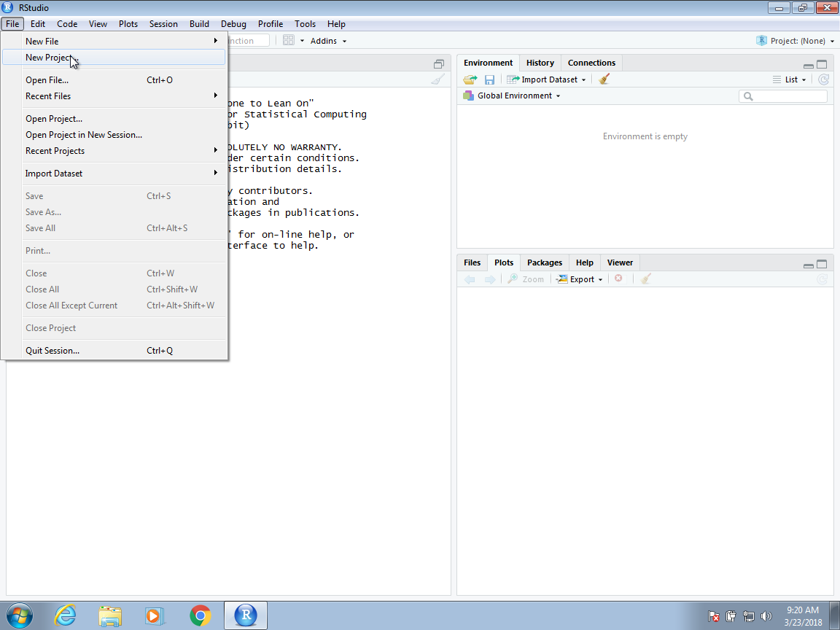Maximize the console pane via restore icon
Screen dimensions: 840x630
(x=439, y=64)
